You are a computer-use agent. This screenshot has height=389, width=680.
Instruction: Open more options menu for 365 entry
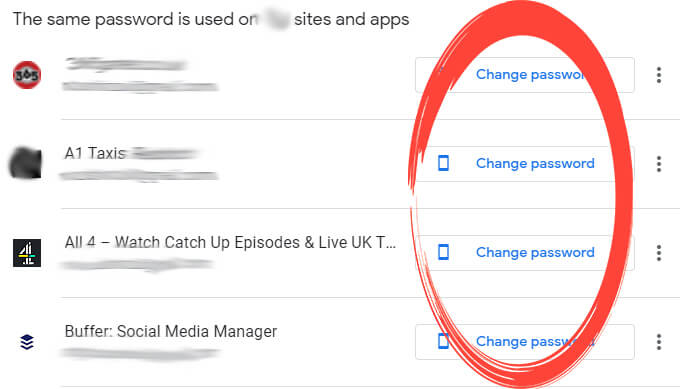click(x=659, y=75)
